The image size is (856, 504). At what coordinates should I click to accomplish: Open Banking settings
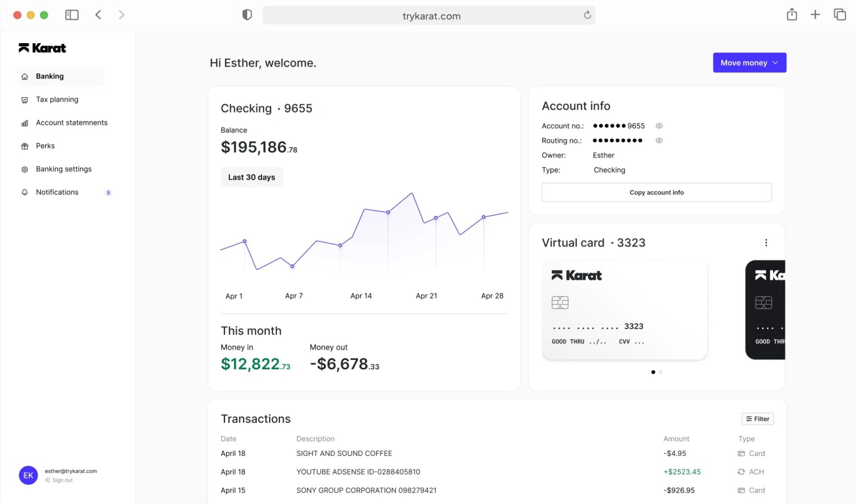64,169
